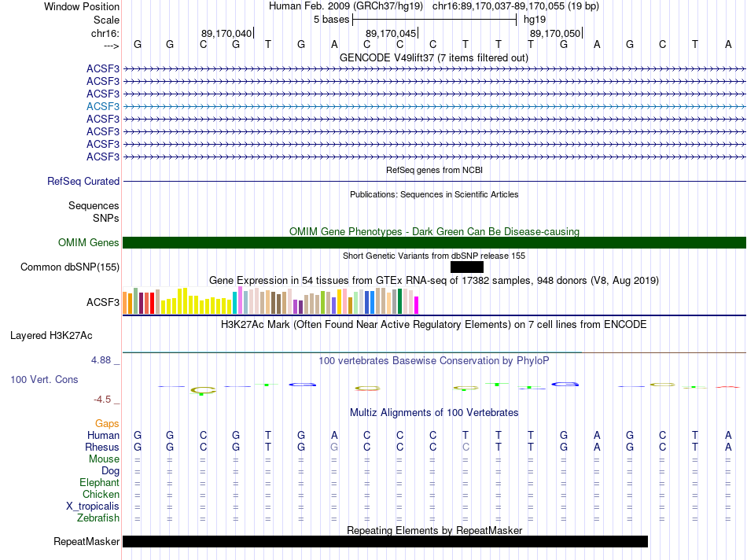Select the Elephant species row label
The width and height of the screenshot is (747, 560).
coord(99,482)
